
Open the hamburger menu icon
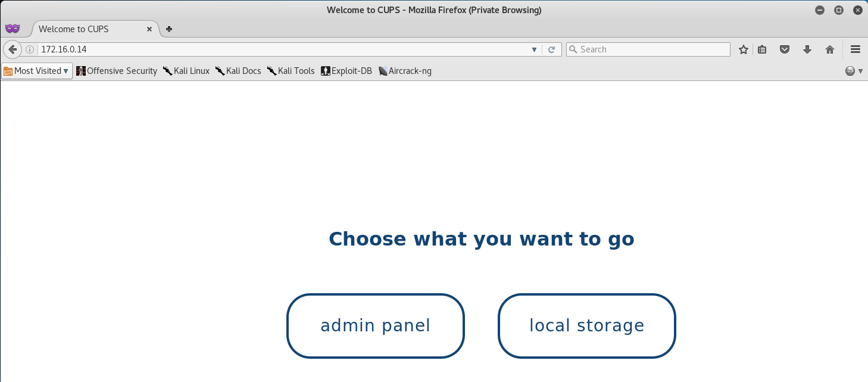click(855, 49)
